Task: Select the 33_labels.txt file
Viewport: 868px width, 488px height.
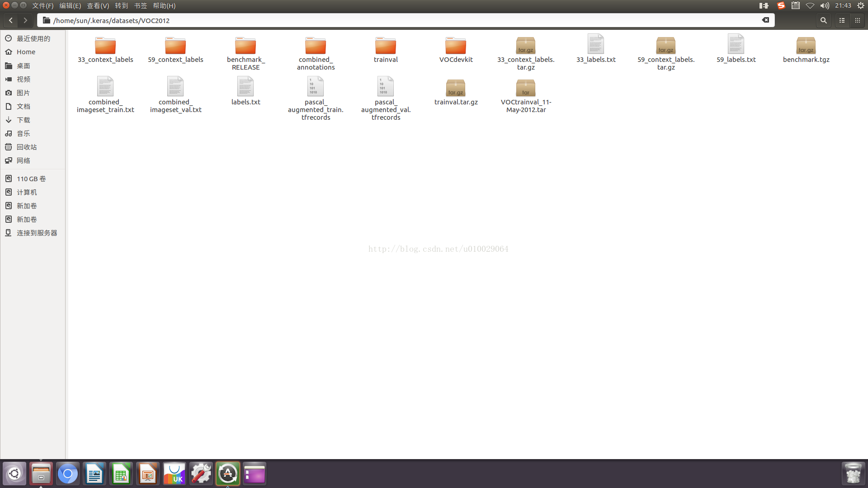Action: pos(596,49)
